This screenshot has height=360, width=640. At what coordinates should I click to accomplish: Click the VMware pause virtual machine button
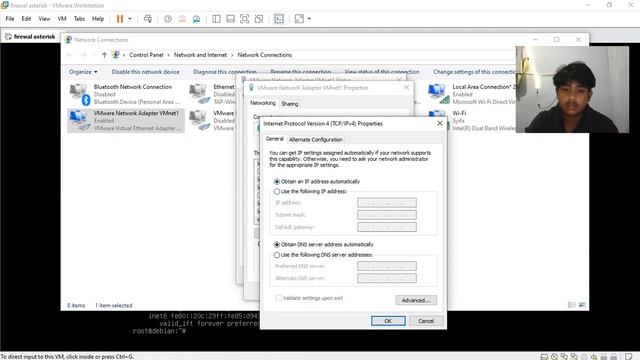(120, 19)
